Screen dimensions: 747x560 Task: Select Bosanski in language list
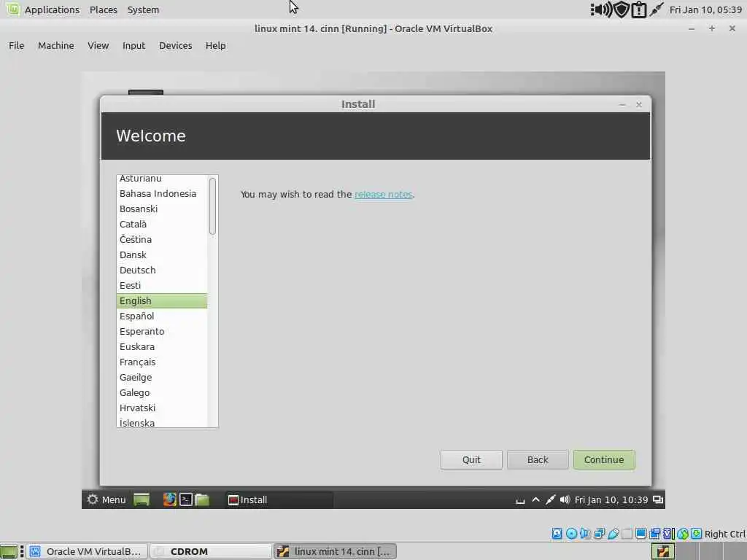pos(162,209)
